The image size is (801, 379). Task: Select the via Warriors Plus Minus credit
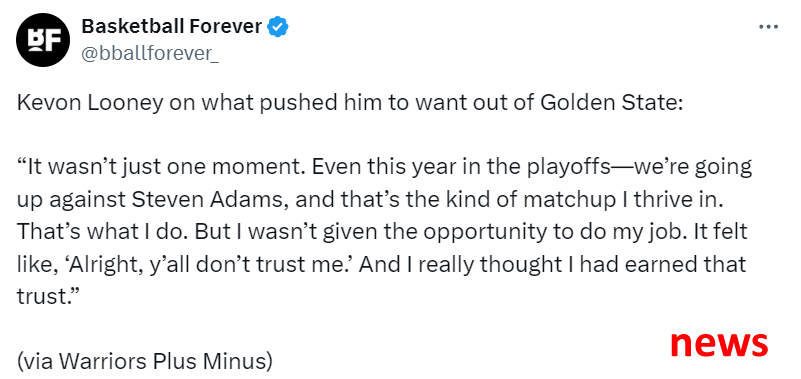[145, 361]
